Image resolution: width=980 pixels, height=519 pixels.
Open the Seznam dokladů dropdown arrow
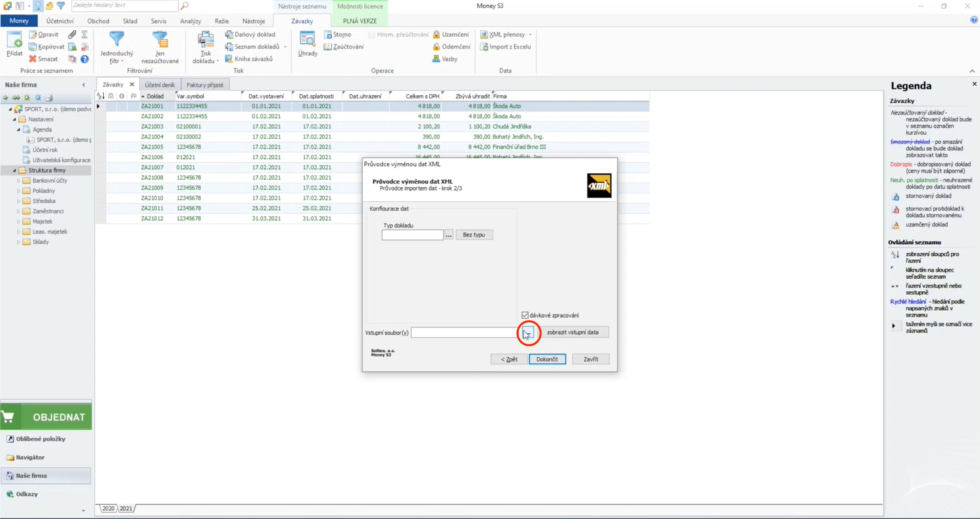[x=285, y=47]
